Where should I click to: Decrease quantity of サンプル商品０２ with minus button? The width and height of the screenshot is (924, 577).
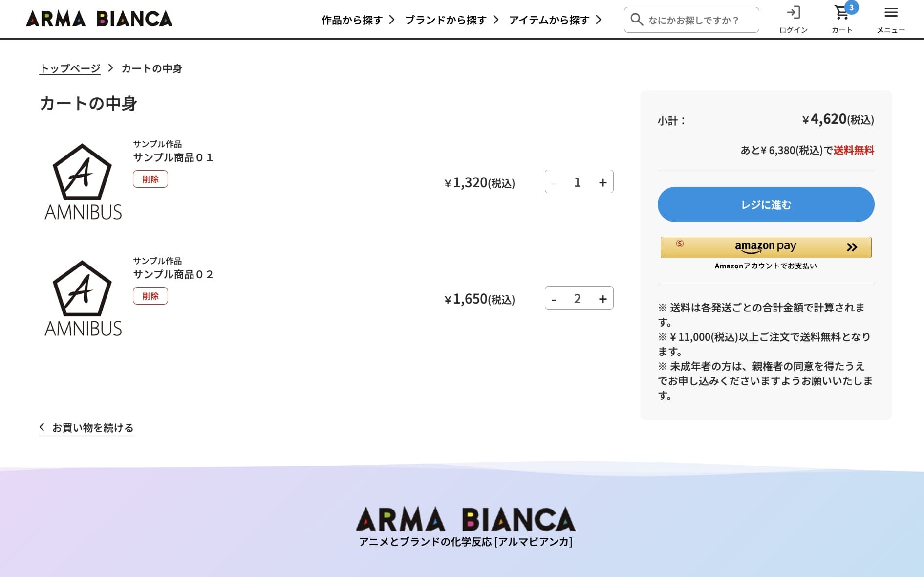554,298
